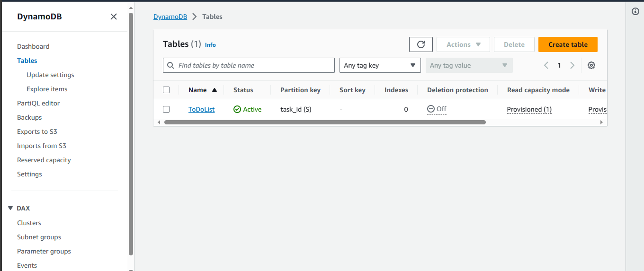Open the info panel icon
This screenshot has height=271, width=644.
(635, 11)
